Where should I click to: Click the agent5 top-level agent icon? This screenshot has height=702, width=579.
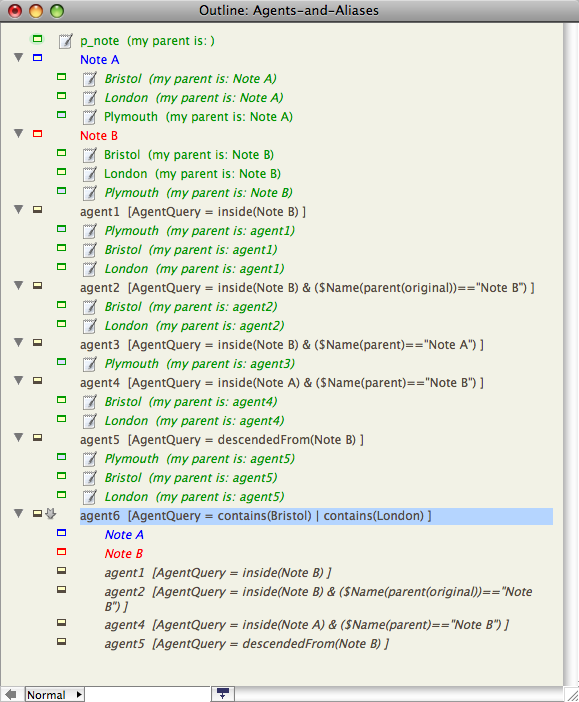[x=38, y=438]
